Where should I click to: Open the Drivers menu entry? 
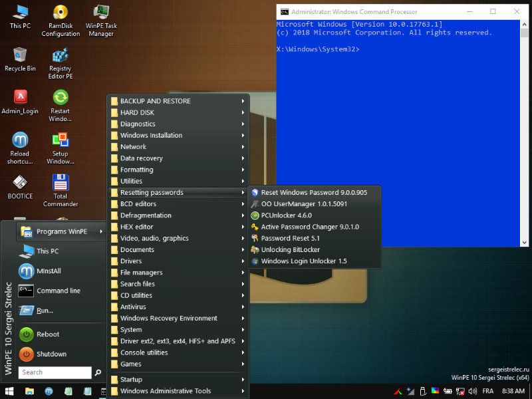[x=178, y=261]
